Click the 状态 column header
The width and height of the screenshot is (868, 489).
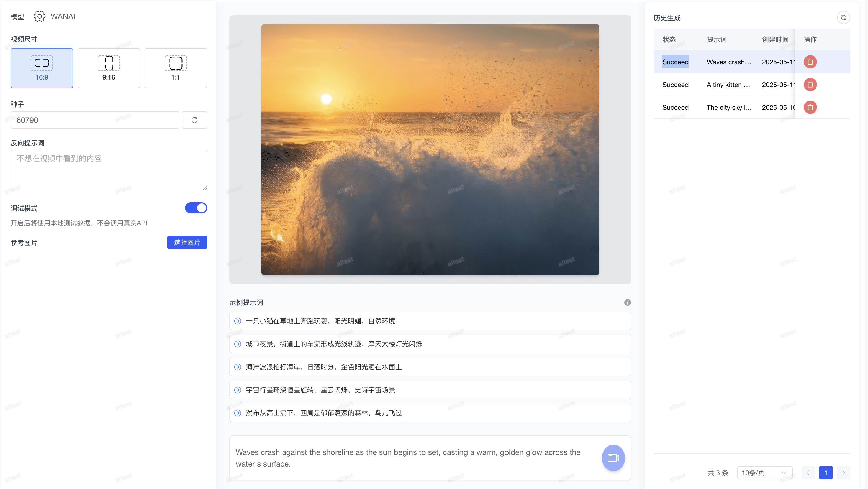(x=669, y=39)
